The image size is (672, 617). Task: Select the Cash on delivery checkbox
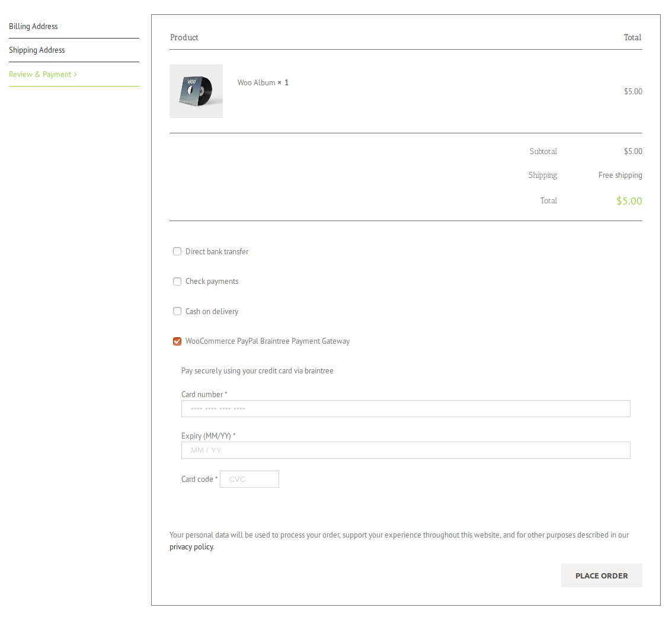[x=177, y=311]
